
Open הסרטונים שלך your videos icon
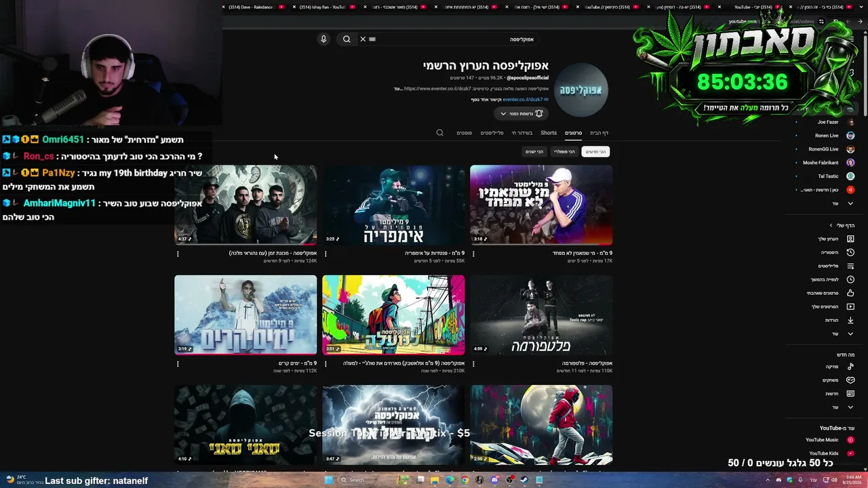coord(850,307)
